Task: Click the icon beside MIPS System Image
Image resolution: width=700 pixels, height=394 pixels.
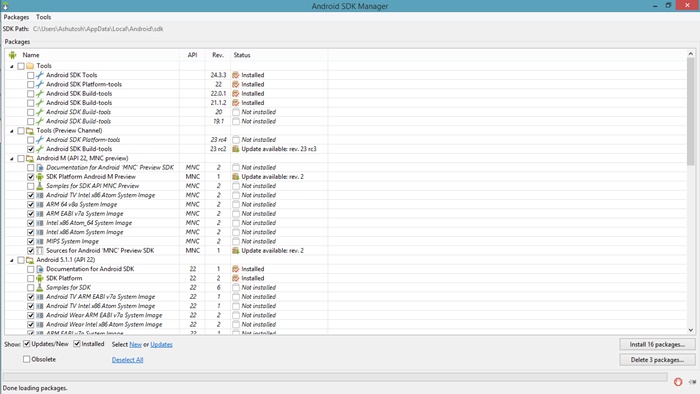Action: click(x=40, y=241)
